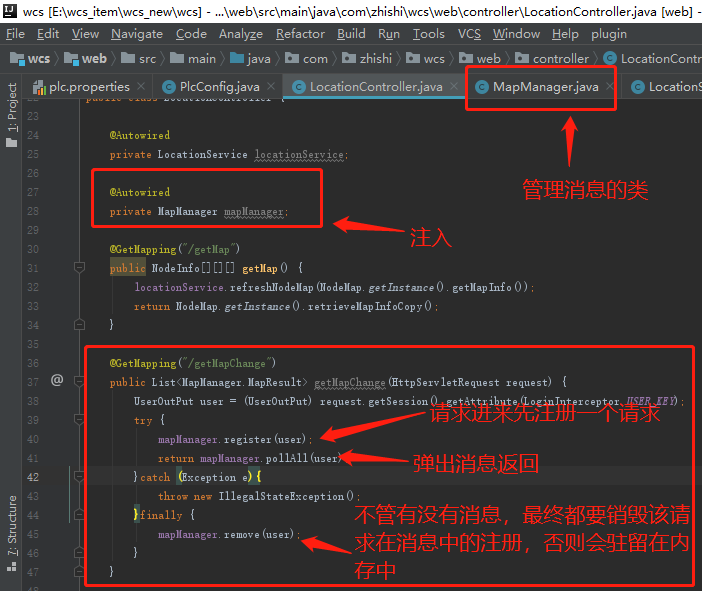Screen dimensions: 702x591
Task: Click the "/getMap" mapping string
Action: [210, 249]
